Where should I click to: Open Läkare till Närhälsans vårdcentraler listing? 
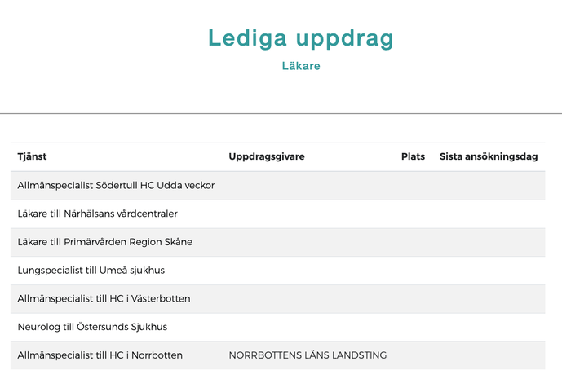(97, 214)
